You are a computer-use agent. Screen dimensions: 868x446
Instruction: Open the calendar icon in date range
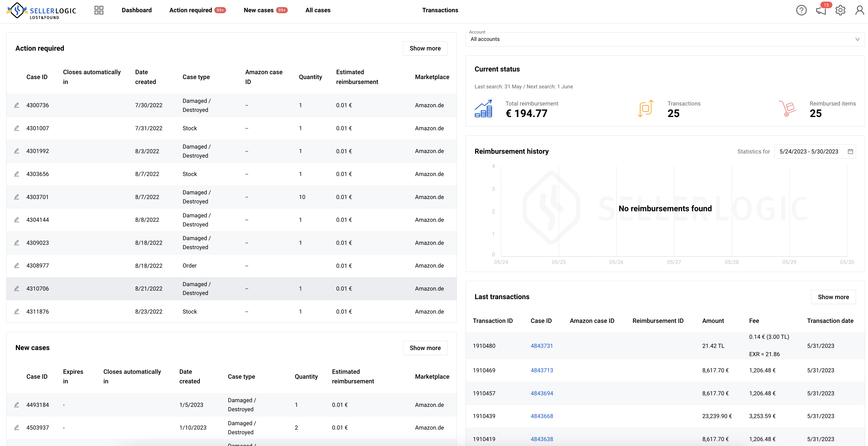pos(850,152)
